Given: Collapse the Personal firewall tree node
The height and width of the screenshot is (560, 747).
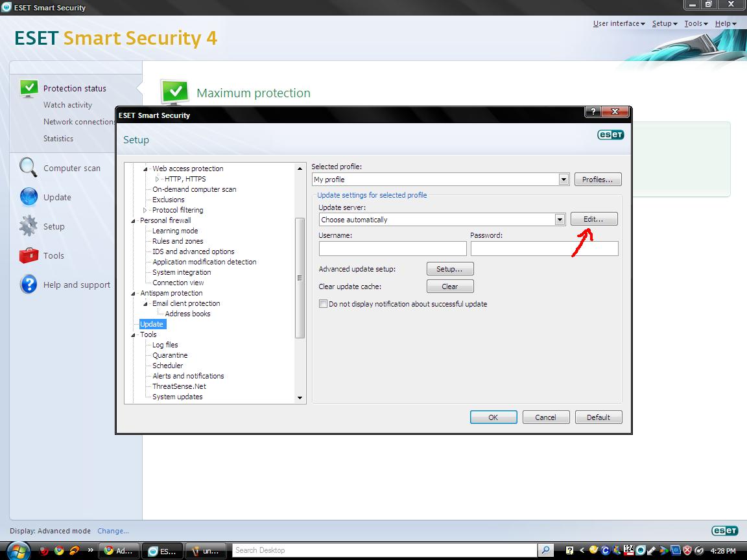Looking at the screenshot, I should [133, 221].
